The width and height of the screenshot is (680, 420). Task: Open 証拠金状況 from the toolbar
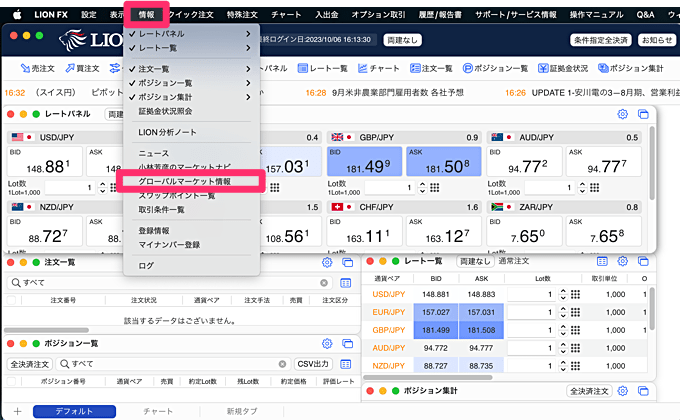point(563,68)
